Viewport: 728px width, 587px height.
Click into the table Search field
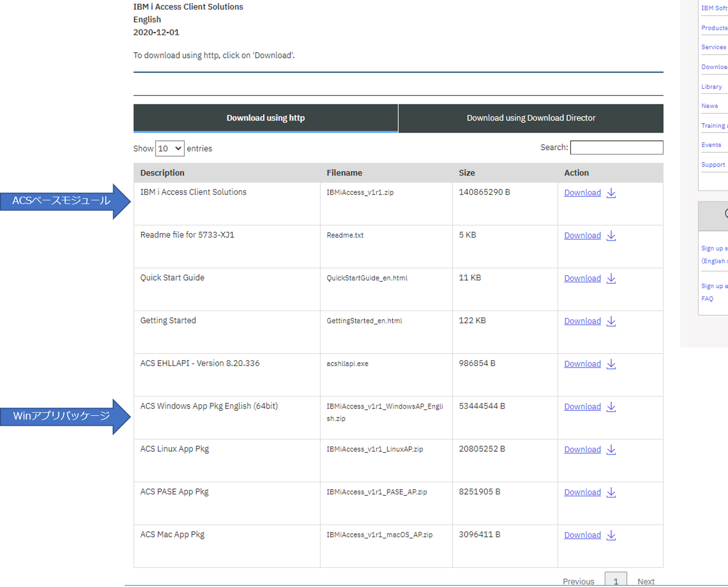click(616, 148)
